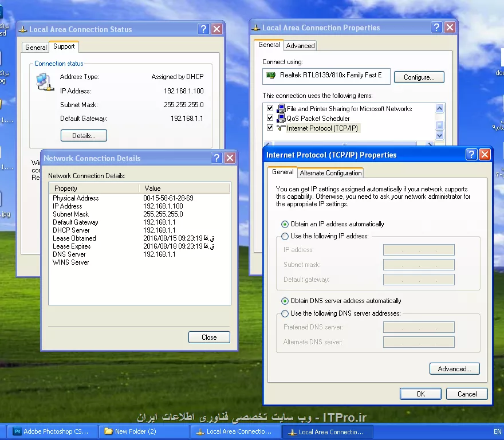Image resolution: width=504 pixels, height=440 pixels.
Task: Click the EN language indicator in taskbar
Action: [x=497, y=431]
